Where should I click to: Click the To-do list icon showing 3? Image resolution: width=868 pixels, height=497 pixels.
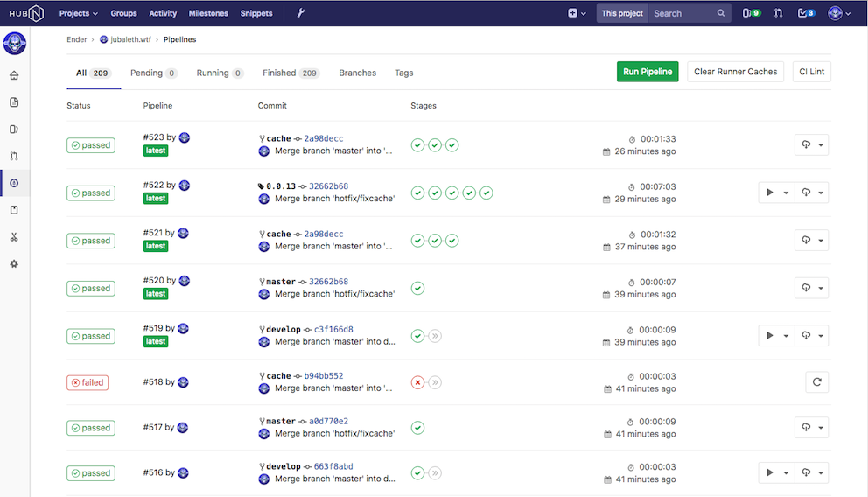click(806, 13)
